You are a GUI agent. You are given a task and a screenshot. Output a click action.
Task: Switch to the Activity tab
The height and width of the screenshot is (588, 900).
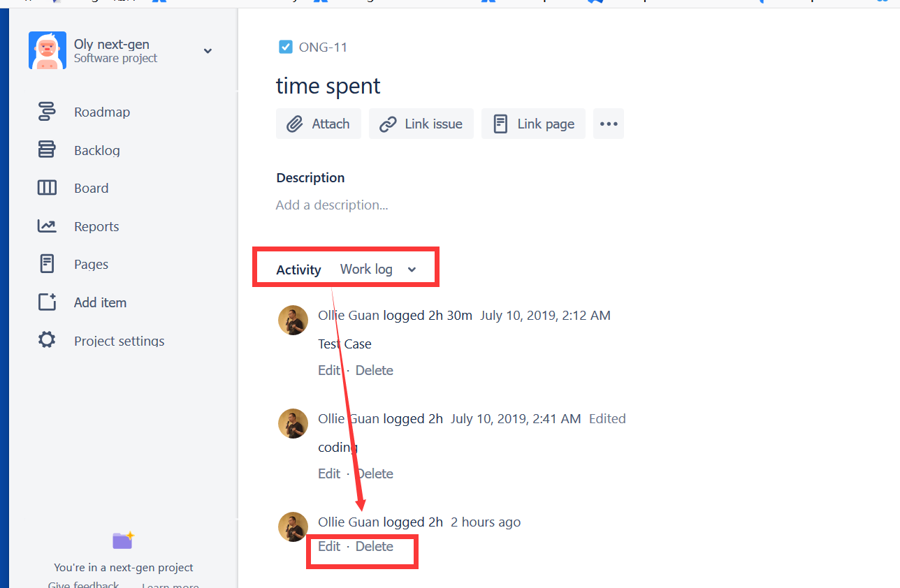tap(298, 269)
